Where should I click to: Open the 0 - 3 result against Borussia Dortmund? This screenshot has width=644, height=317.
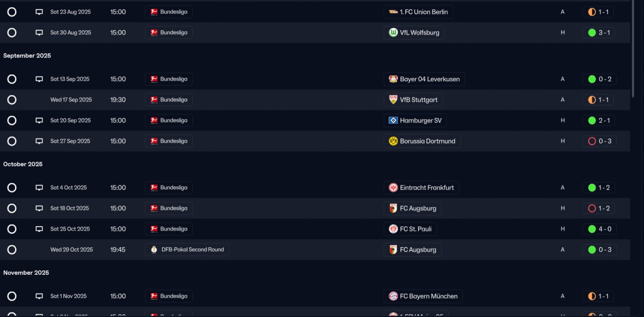click(599, 141)
